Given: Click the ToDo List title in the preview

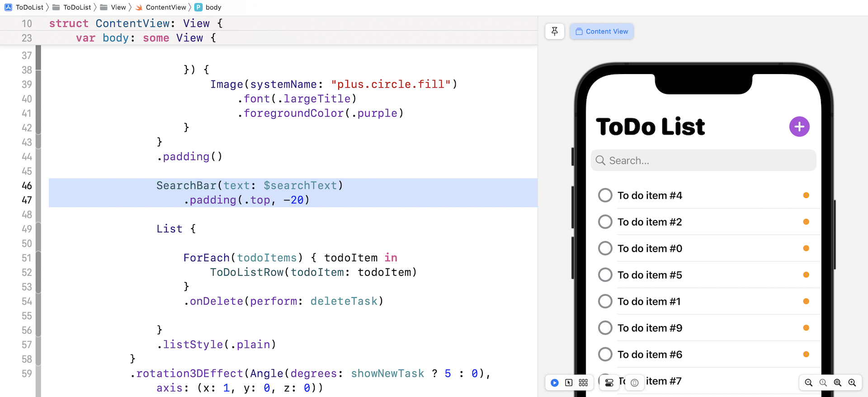Looking at the screenshot, I should [x=651, y=126].
